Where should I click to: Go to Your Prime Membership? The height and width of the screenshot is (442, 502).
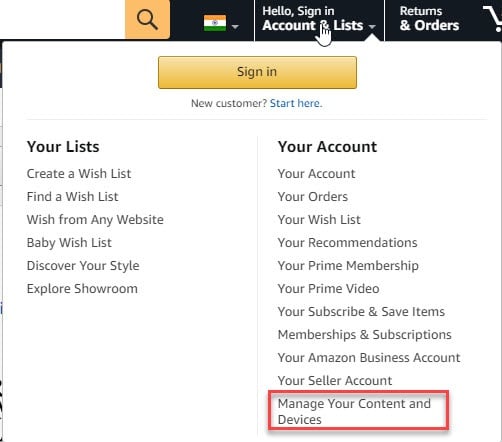pos(348,266)
